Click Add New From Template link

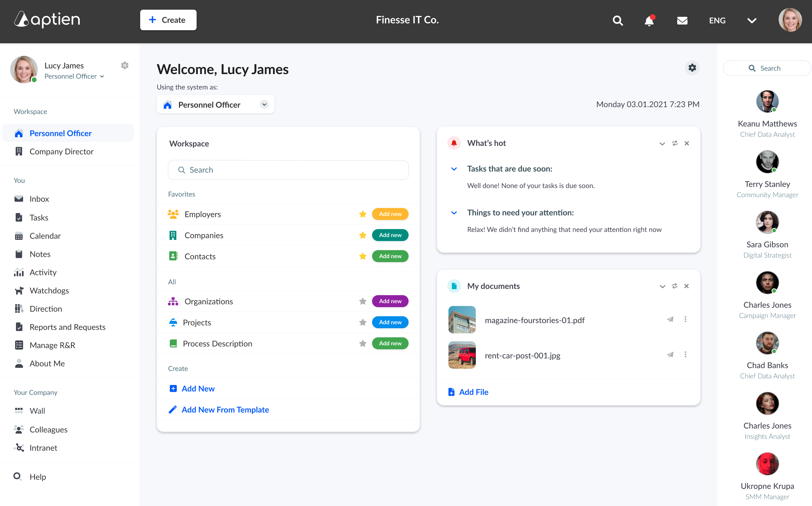coord(225,410)
